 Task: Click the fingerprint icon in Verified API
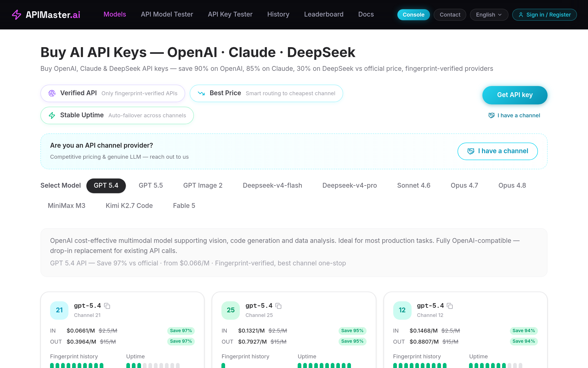(x=52, y=93)
